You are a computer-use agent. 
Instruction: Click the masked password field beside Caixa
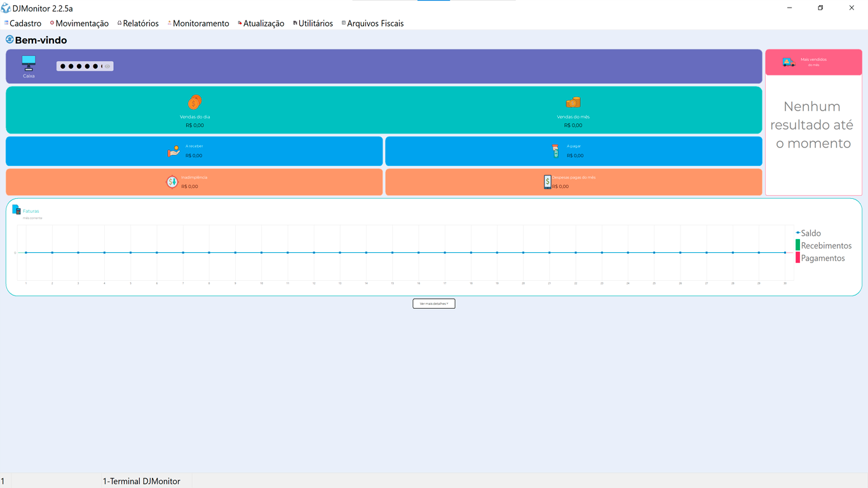pos(79,66)
